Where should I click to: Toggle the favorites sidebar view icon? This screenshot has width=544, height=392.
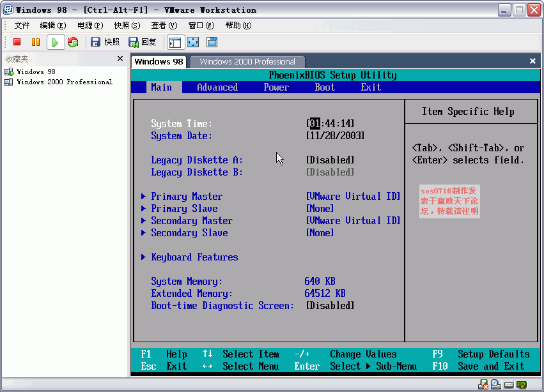[x=175, y=43]
